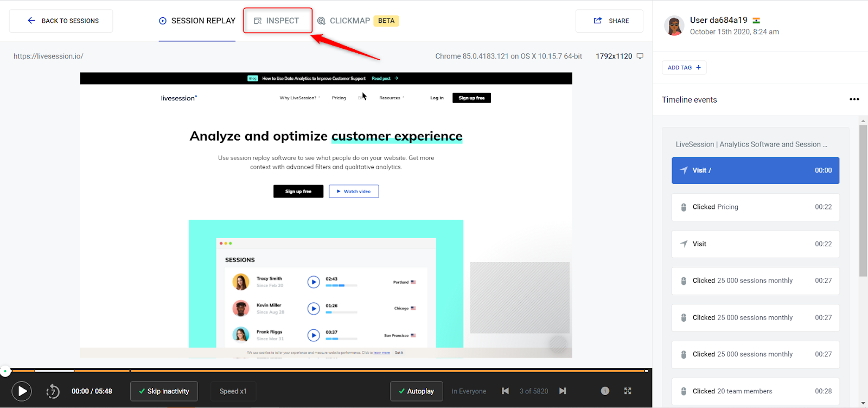Click the LiveSession | Analytics Software page title
Image resolution: width=868 pixels, height=408 pixels.
coord(751,144)
